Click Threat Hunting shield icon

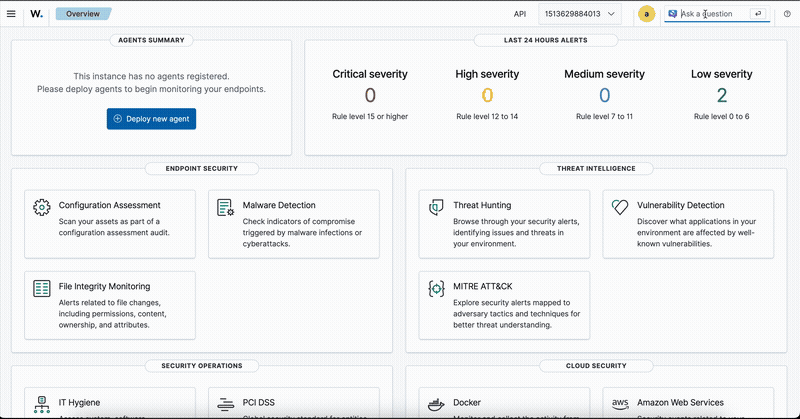coord(436,207)
